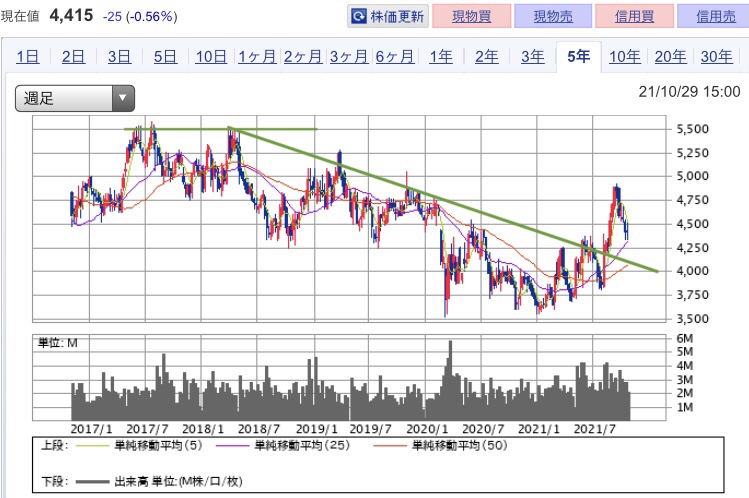
Task: Click the active 5年 tab
Action: click(x=578, y=57)
